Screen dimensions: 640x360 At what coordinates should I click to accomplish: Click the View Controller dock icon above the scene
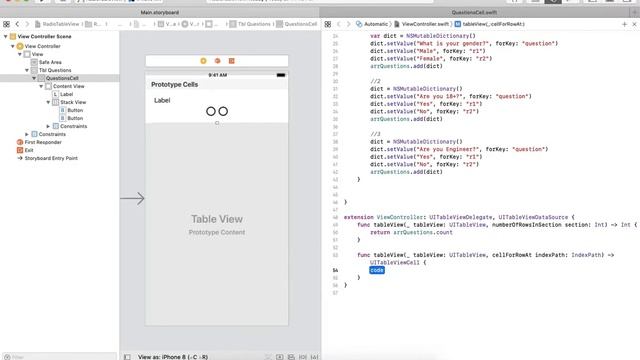click(x=203, y=61)
